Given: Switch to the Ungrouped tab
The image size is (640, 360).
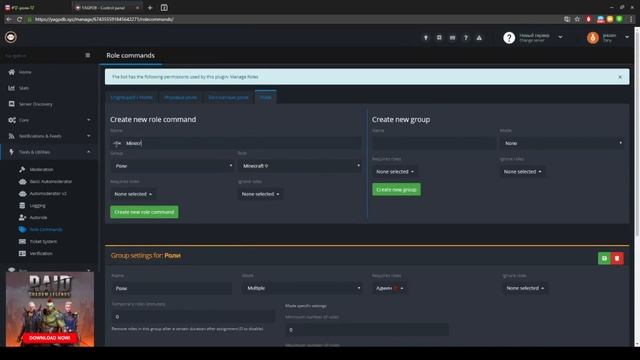Looking at the screenshot, I should pos(131,98).
